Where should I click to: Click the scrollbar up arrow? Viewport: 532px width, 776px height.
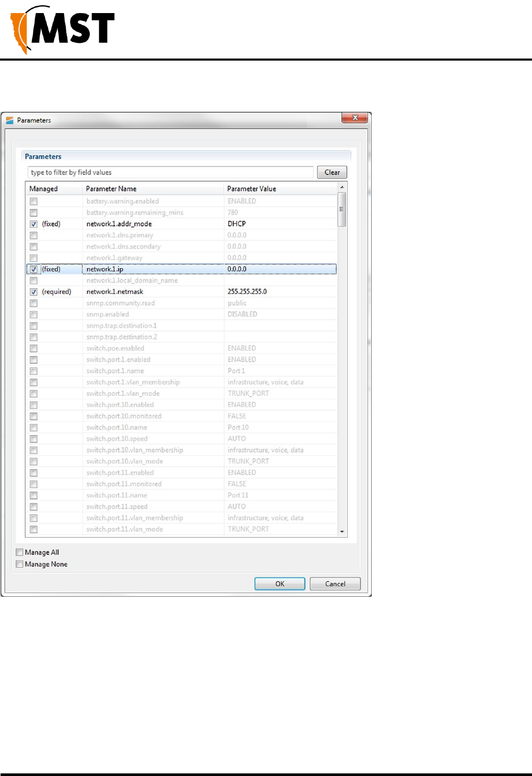[342, 187]
